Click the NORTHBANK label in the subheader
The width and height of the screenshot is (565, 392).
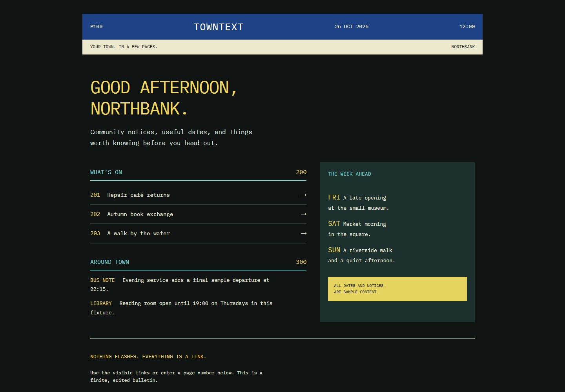[463, 47]
